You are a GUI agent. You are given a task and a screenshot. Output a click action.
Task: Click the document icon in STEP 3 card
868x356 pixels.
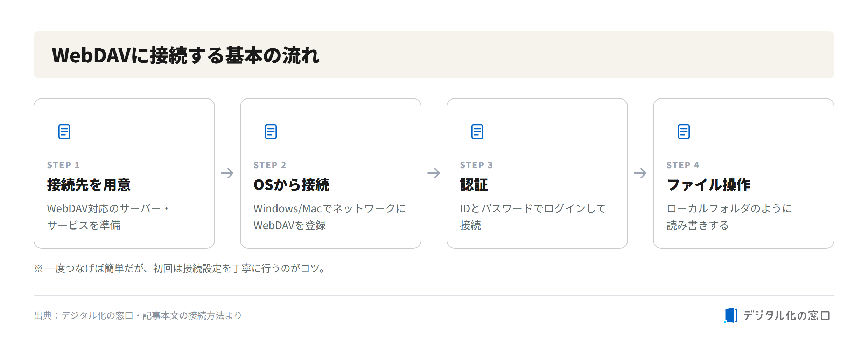click(x=477, y=132)
